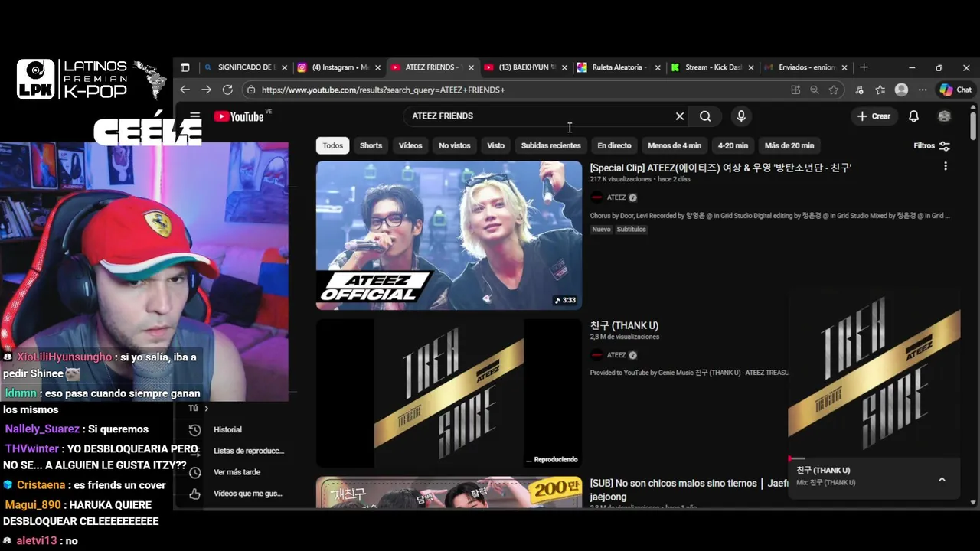Click the Ver más tarde clock icon
Viewport: 980px width, 551px height.
click(x=194, y=473)
